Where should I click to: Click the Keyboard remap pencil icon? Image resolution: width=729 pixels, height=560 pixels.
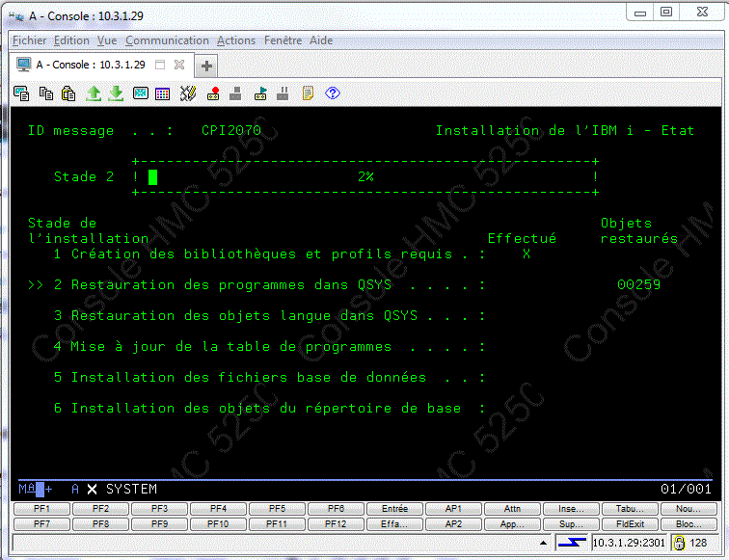pos(188,93)
